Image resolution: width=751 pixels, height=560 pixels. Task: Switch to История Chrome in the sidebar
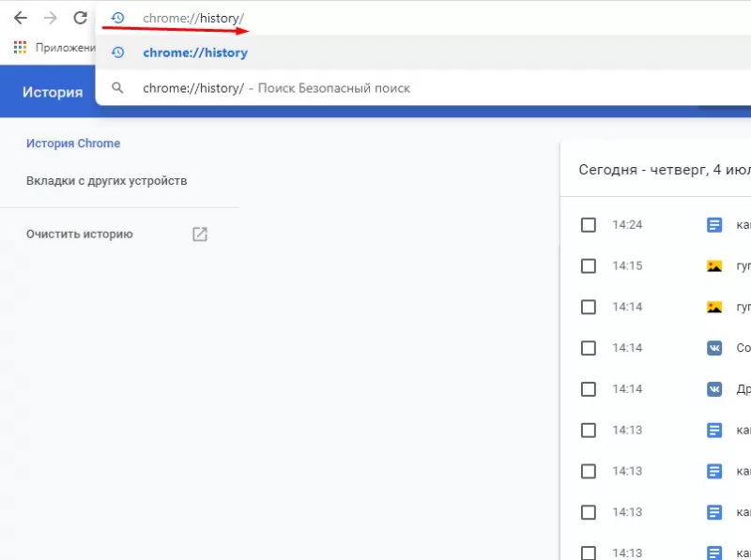click(73, 144)
